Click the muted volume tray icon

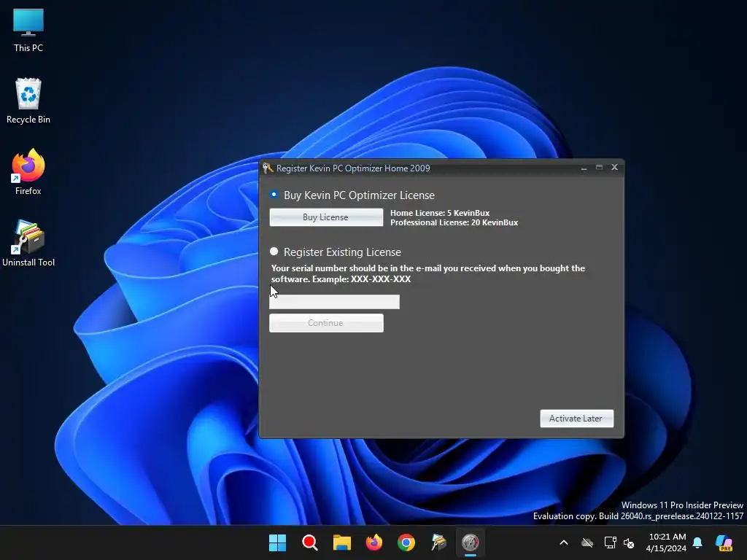point(629,542)
